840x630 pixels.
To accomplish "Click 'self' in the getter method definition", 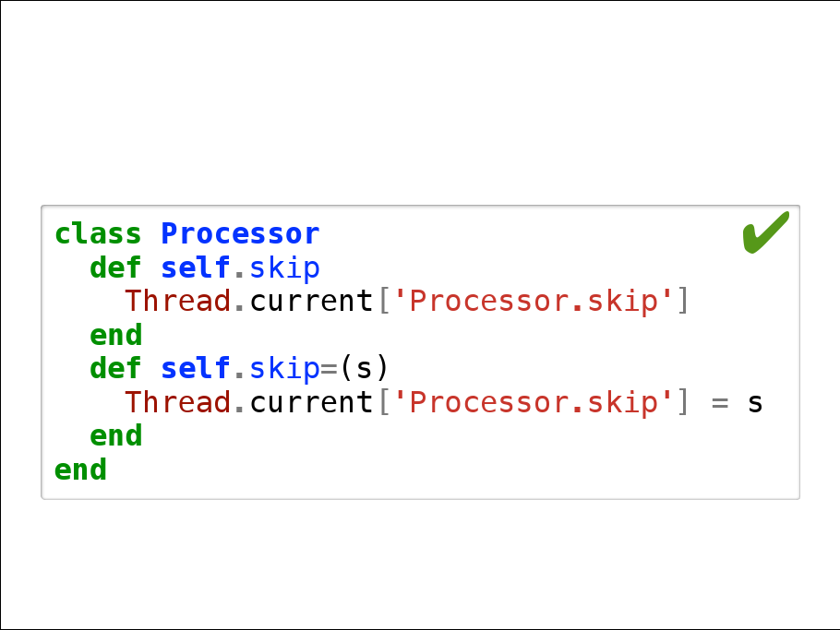I will (x=195, y=268).
